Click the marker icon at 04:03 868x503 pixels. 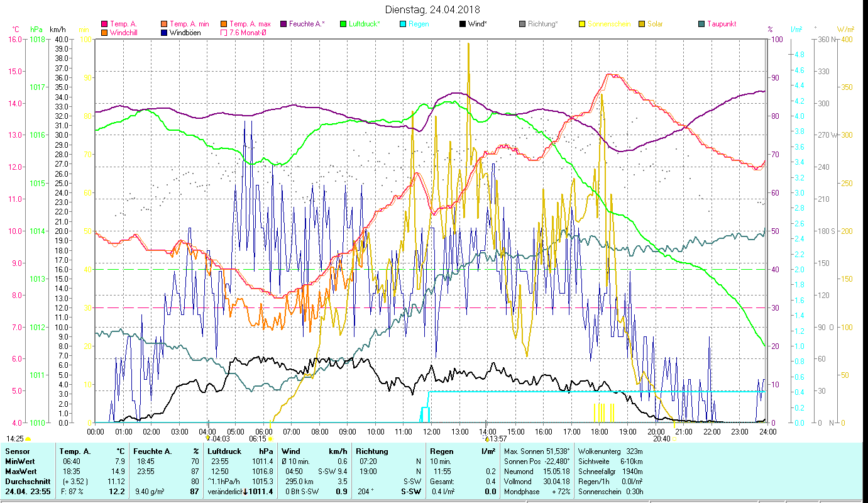208,438
